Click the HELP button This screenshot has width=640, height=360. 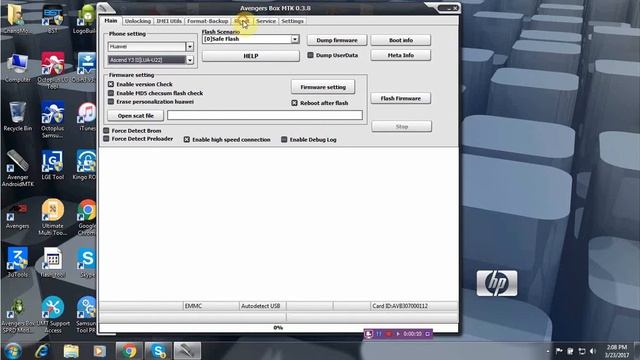coord(251,56)
